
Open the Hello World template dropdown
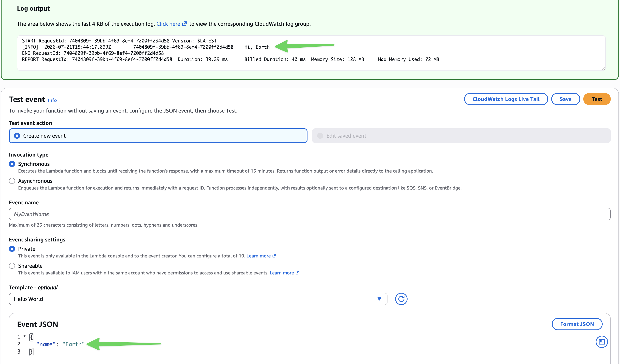[198, 299]
